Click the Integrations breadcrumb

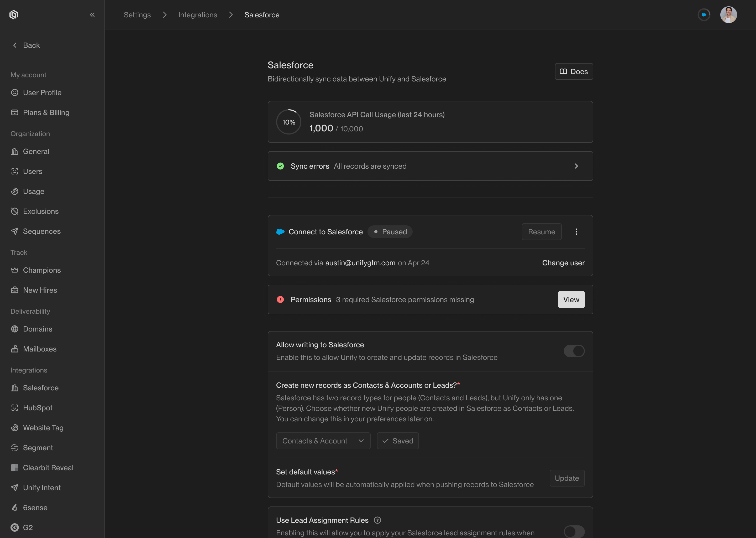(198, 15)
